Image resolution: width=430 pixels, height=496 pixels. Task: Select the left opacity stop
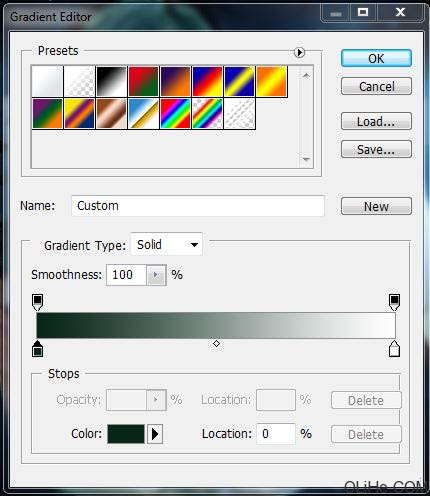pos(38,302)
